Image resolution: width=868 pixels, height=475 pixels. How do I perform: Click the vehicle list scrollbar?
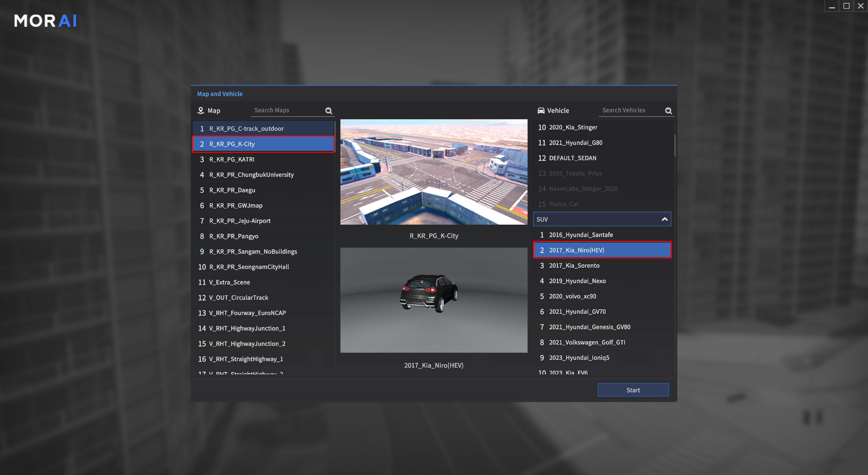[675, 146]
